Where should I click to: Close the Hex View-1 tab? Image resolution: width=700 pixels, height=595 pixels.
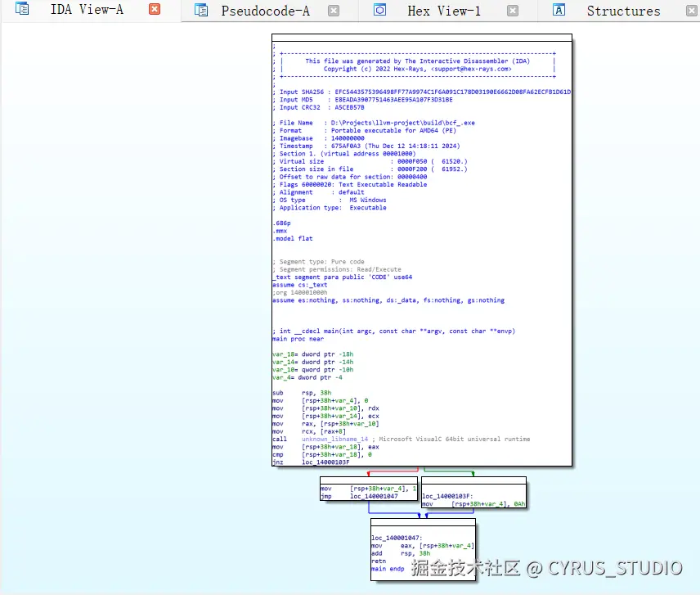(x=513, y=11)
